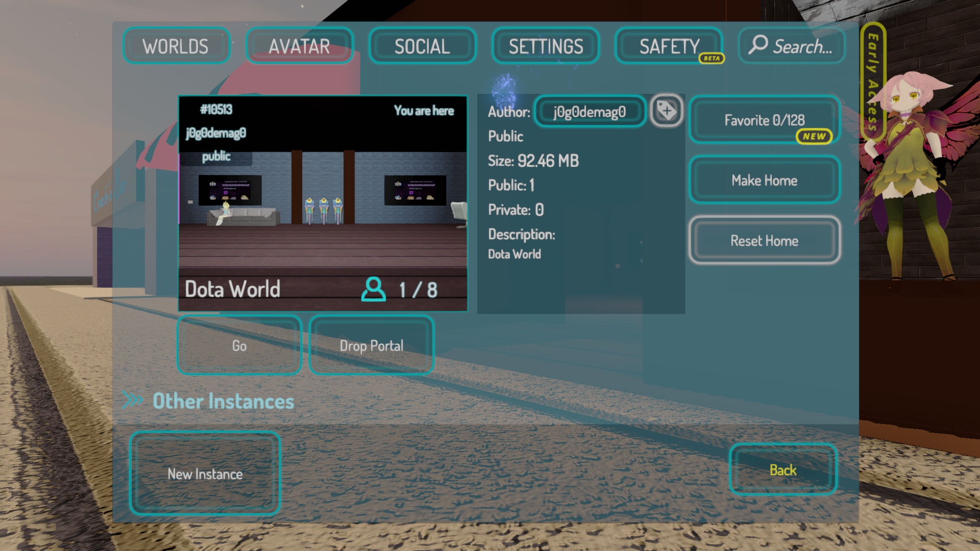980x551 pixels.
Task: Click the BETA badge on the Safety tab
Action: point(712,59)
